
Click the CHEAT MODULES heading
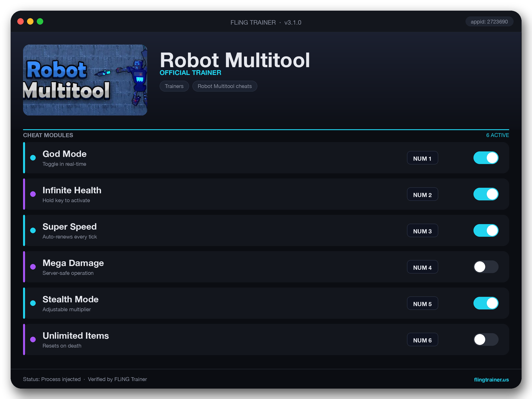[48, 135]
